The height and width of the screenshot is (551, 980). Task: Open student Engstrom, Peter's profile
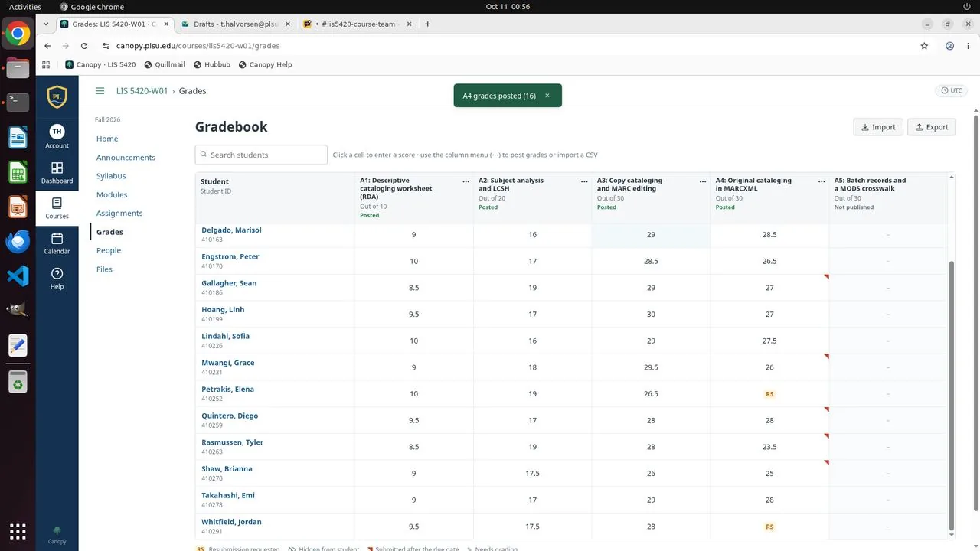pos(230,256)
